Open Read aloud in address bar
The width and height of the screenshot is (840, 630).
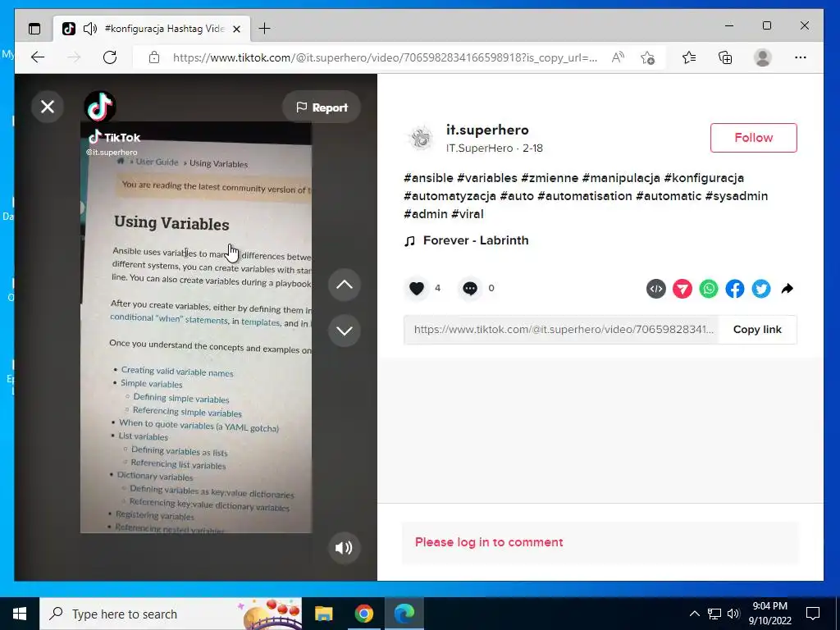pyautogui.click(x=618, y=57)
